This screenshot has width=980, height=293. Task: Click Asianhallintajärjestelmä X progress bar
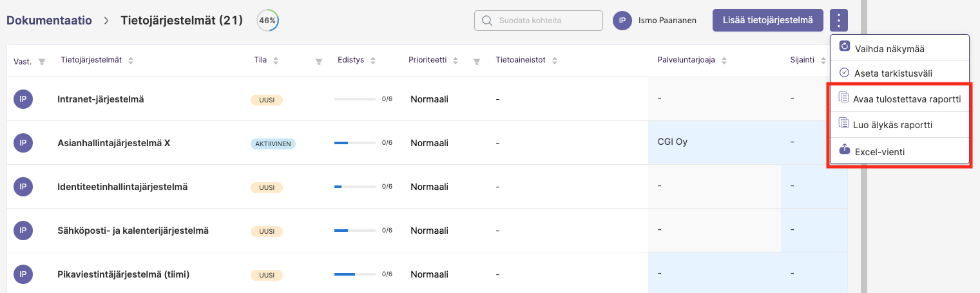[x=354, y=143]
